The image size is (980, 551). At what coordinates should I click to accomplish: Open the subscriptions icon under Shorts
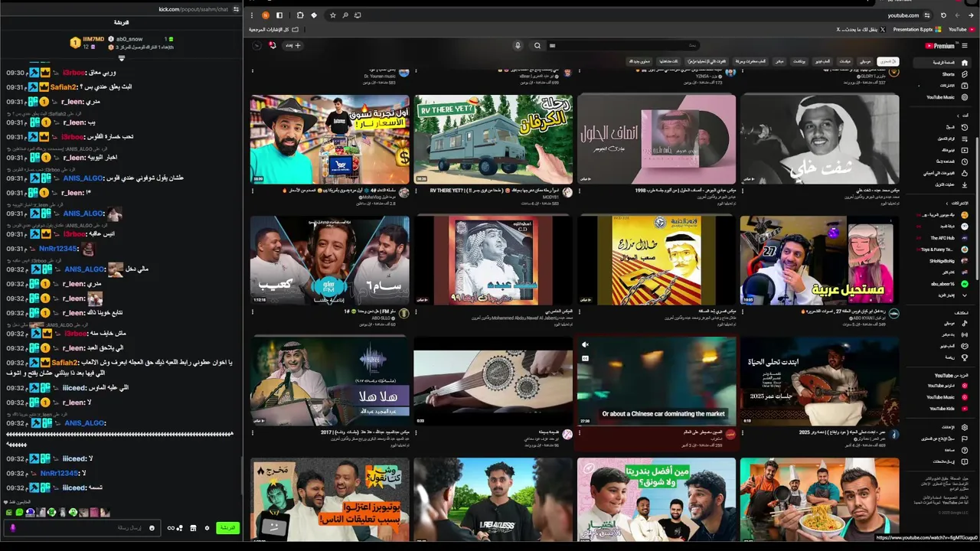click(965, 86)
